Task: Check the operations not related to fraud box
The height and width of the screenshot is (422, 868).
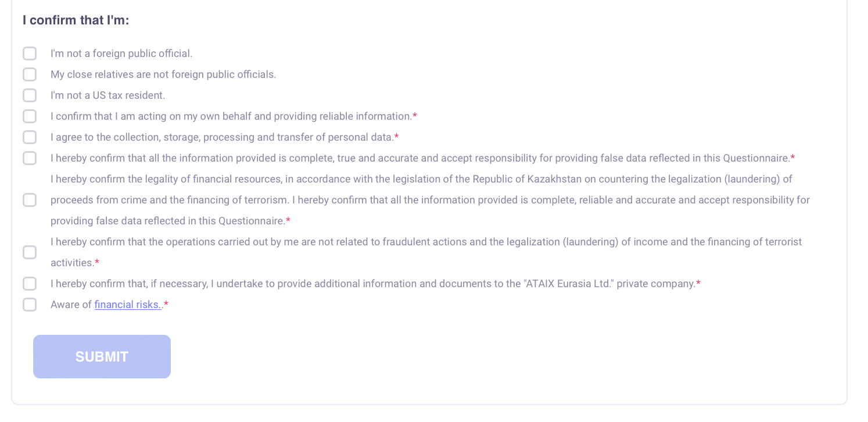Action: 30,252
